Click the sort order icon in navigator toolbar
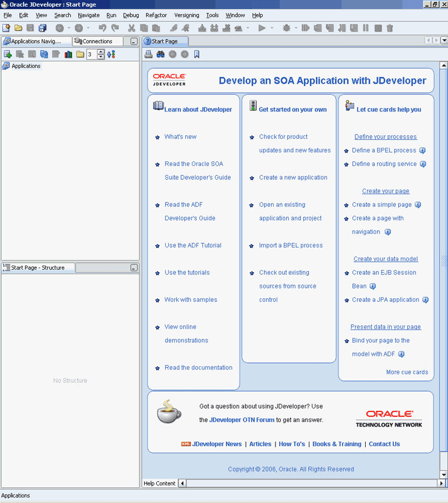The image size is (448, 503). [x=111, y=54]
